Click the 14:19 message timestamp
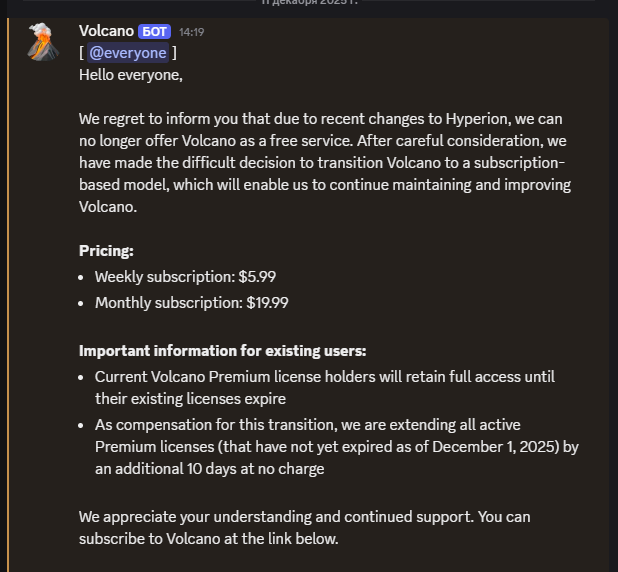618x572 pixels. pos(192,32)
